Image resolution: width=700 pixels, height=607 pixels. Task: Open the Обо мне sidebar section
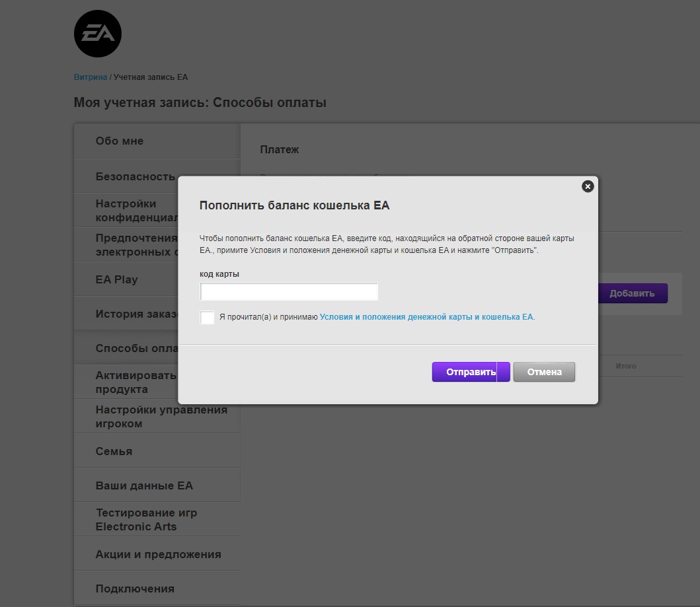coord(120,141)
